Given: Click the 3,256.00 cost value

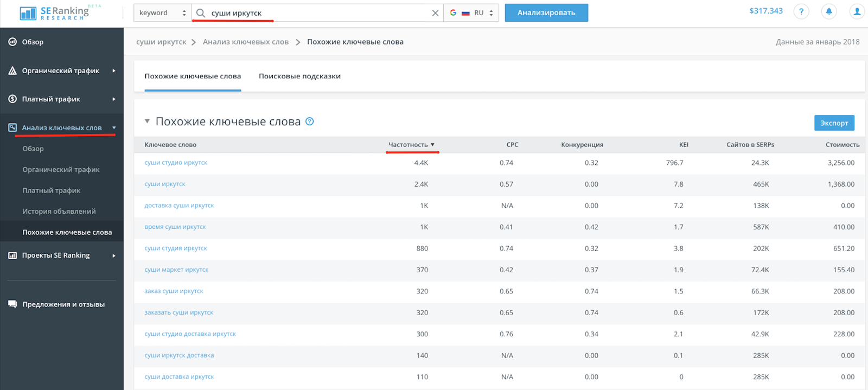Looking at the screenshot, I should (x=841, y=163).
